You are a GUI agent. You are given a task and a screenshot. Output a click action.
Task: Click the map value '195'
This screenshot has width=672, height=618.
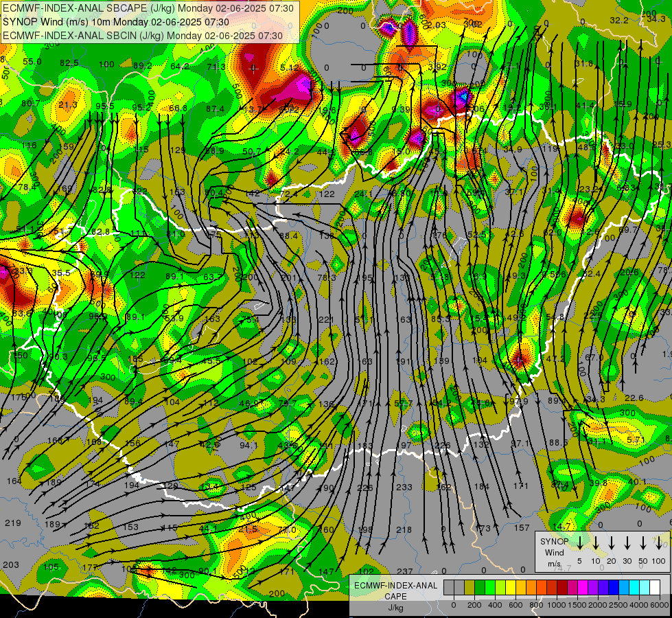pos(364,278)
